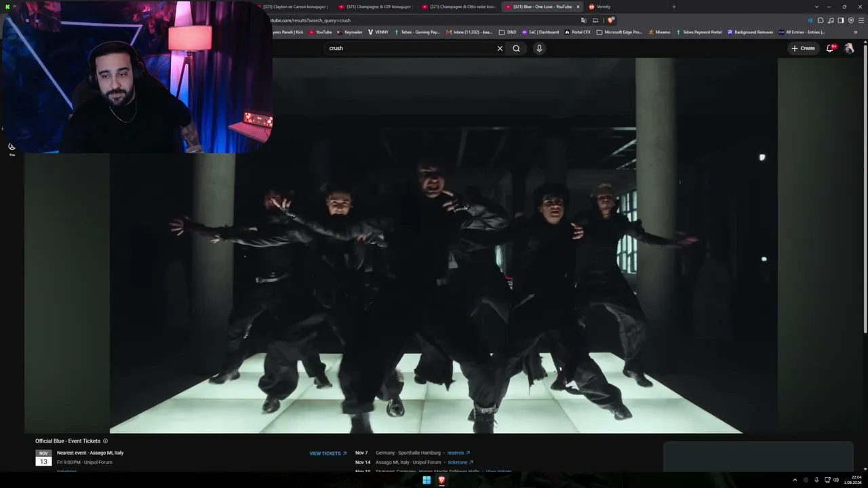Click the Brave browser taskbar icon
The height and width of the screenshot is (488, 868).
pyautogui.click(x=441, y=481)
